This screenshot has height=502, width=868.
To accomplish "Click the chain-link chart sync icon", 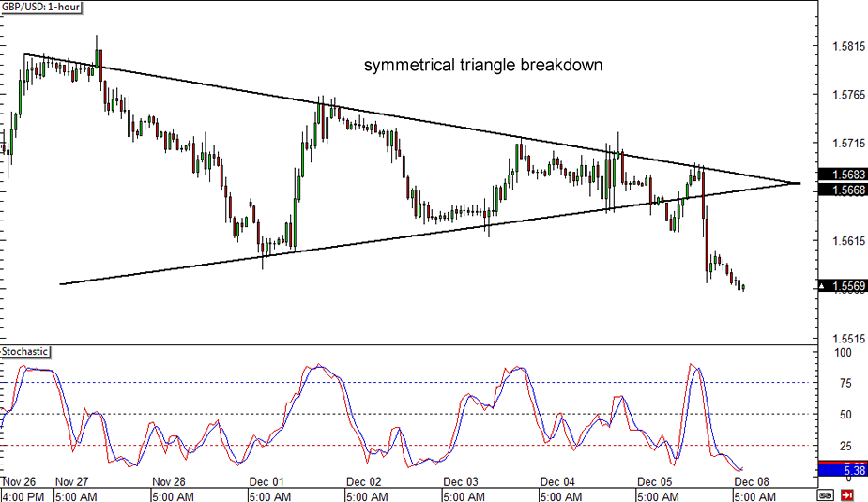I will pyautogui.click(x=825, y=495).
